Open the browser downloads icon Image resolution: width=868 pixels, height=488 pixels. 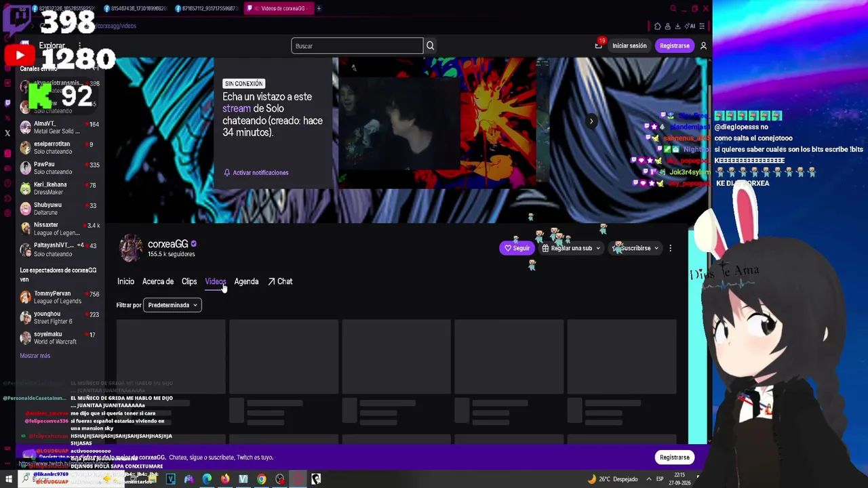tap(677, 26)
